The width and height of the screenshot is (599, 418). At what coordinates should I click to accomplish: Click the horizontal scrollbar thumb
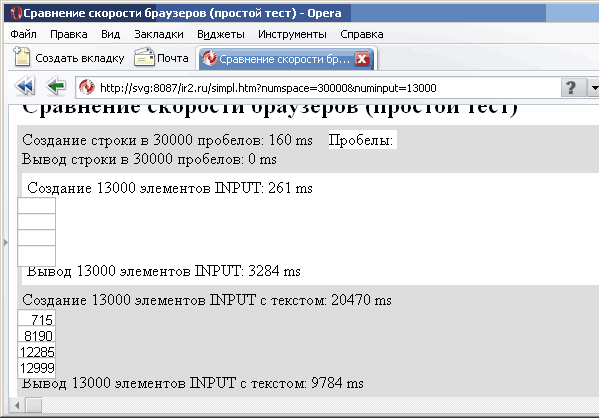34,405
